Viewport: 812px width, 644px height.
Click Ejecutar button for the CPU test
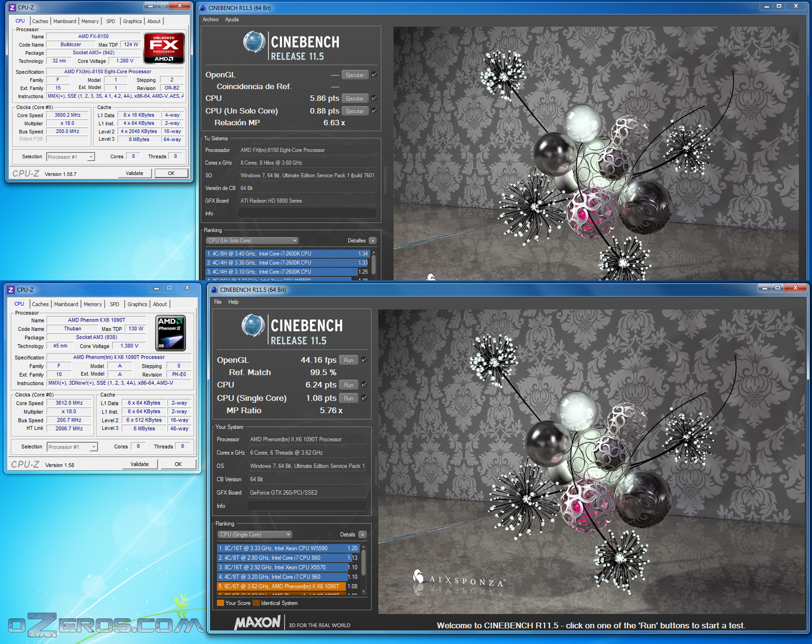tap(355, 99)
